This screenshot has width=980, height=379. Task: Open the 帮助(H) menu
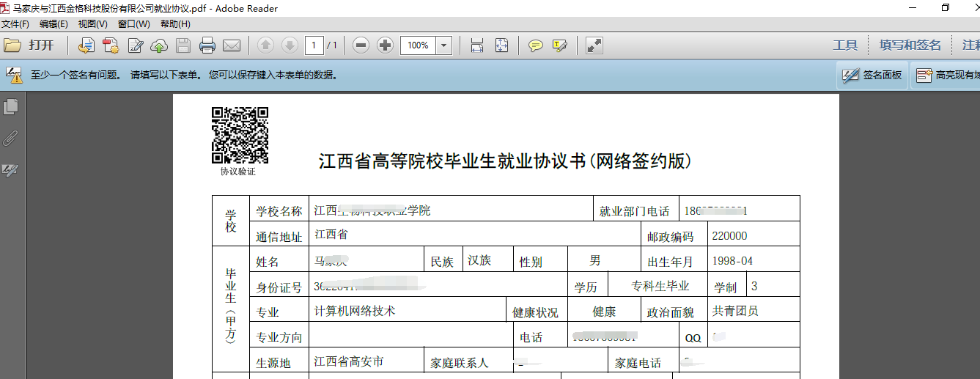pos(175,24)
